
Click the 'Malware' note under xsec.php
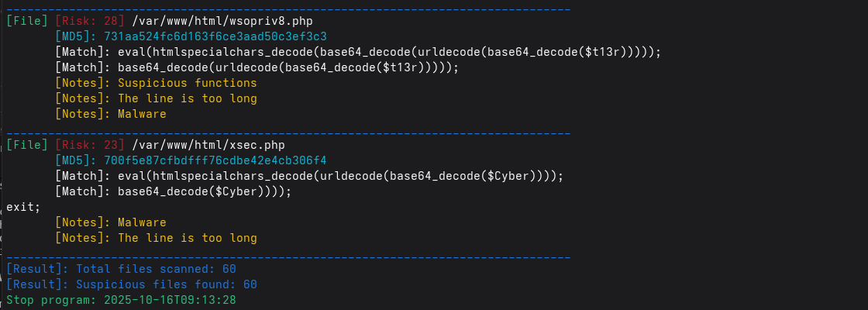tap(142, 222)
